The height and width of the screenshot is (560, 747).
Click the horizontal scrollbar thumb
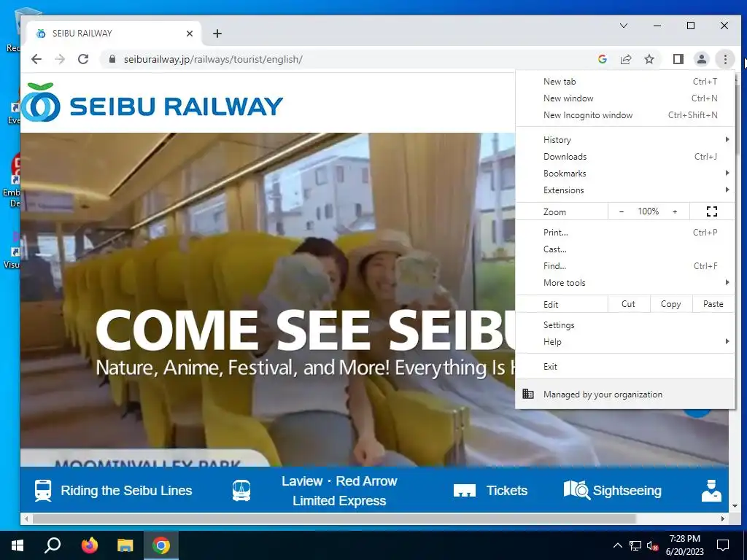pyautogui.click(x=334, y=518)
